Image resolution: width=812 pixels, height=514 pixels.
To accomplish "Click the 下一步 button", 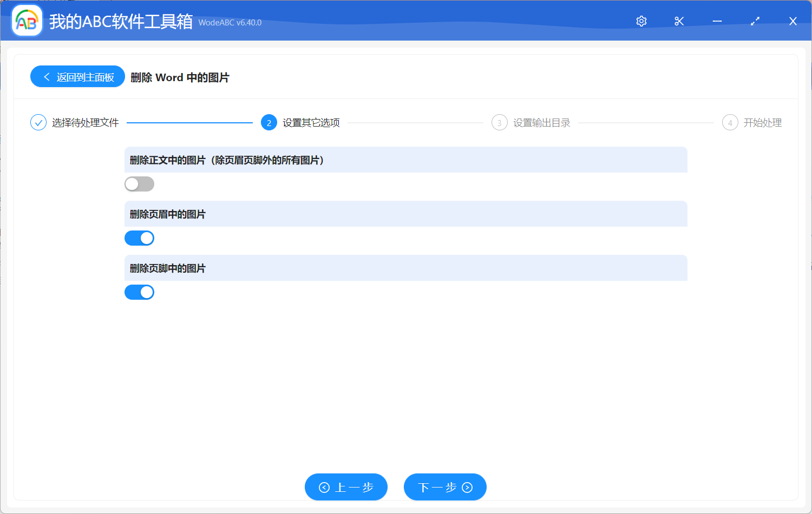I will pos(445,487).
